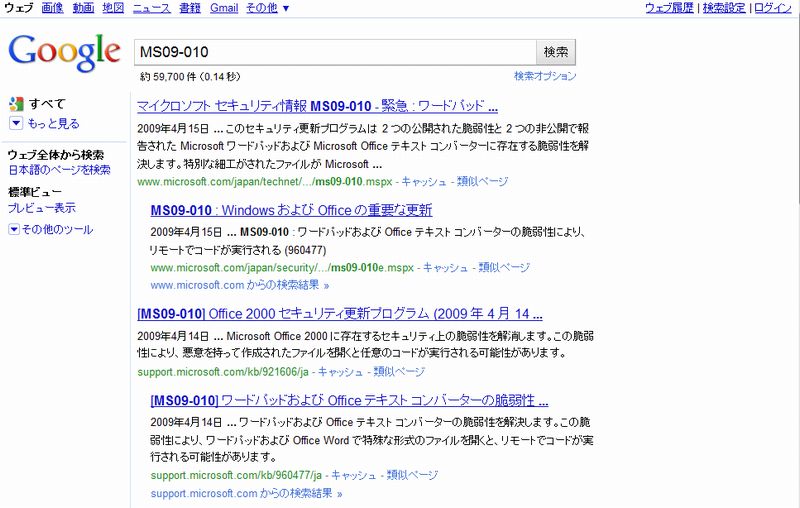The height and width of the screenshot is (508, 800).
Task: Open MS09-010 : Windows および Office の重要な更新 result
Action: pyautogui.click(x=291, y=210)
